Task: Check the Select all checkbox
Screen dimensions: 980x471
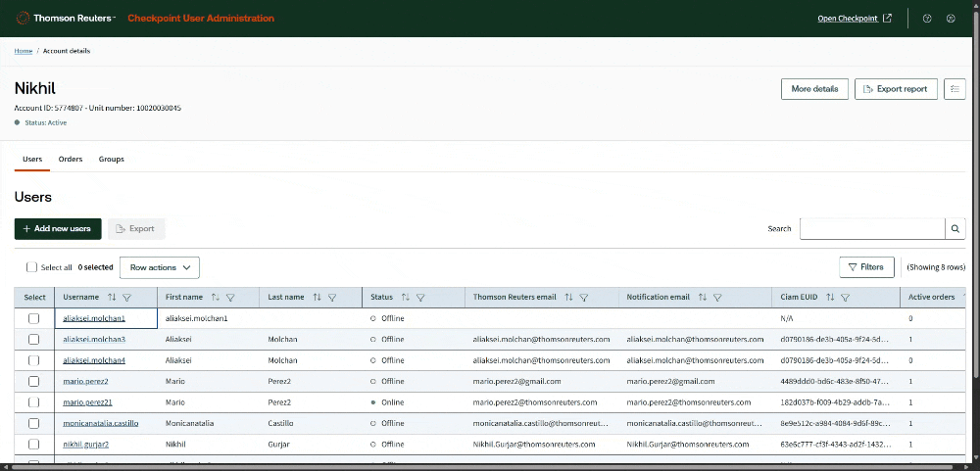Action: click(32, 267)
